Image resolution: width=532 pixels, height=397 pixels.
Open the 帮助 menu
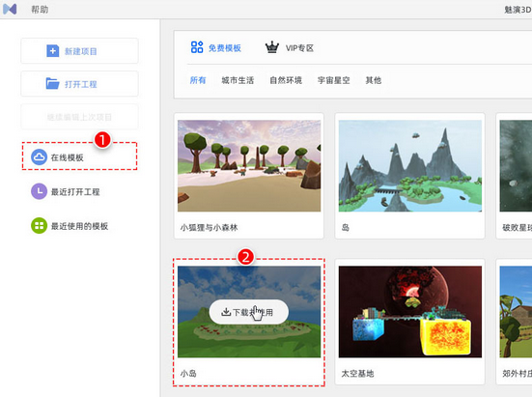click(40, 10)
